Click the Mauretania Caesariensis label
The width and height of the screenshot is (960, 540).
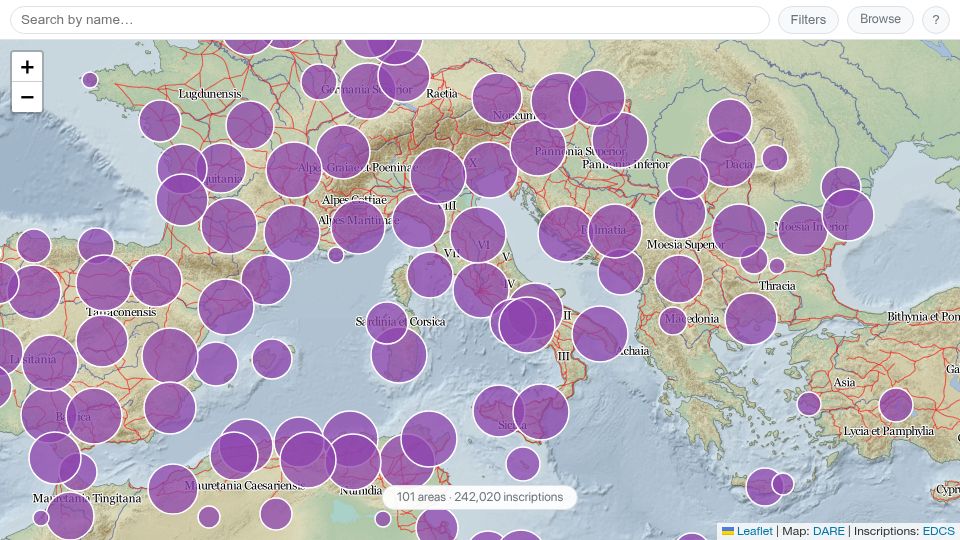coord(244,486)
